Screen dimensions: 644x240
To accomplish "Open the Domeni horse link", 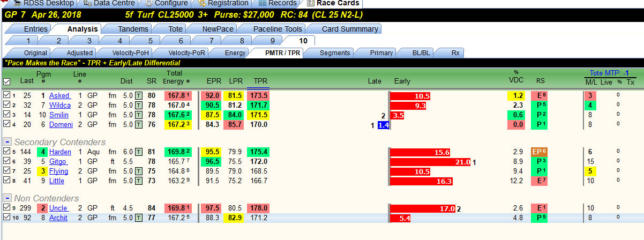I will pyautogui.click(x=60, y=124).
